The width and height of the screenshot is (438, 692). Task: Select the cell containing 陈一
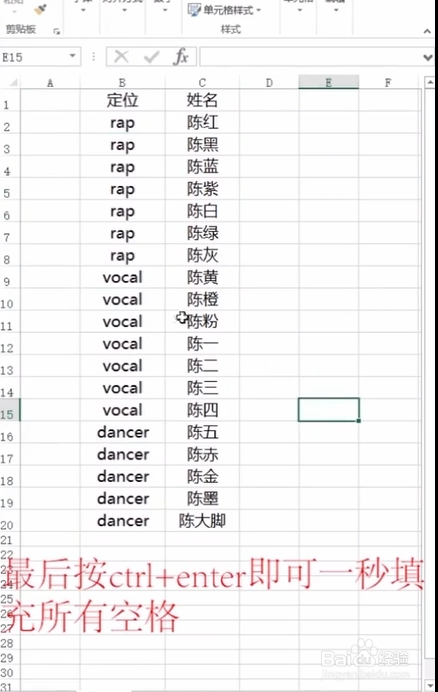pos(202,343)
